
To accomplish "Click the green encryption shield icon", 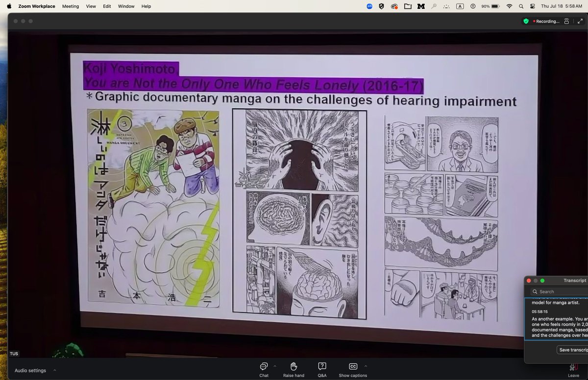I will click(x=526, y=21).
